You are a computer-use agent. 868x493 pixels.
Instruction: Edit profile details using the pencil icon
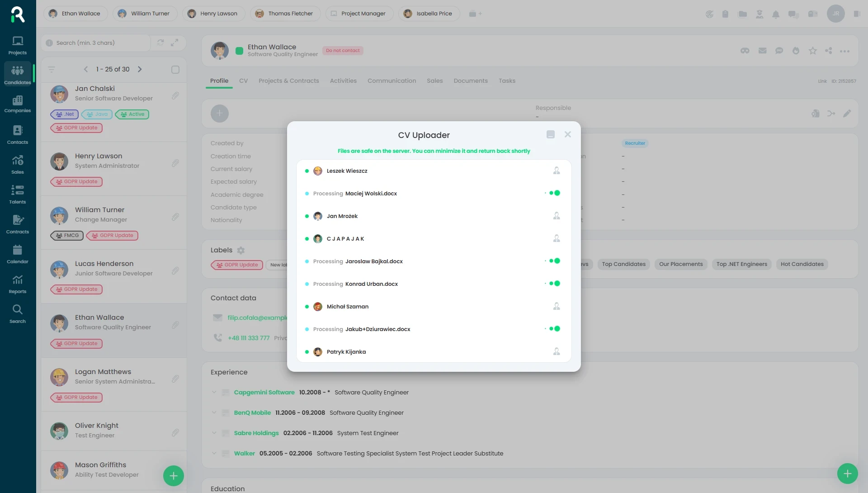pyautogui.click(x=847, y=114)
